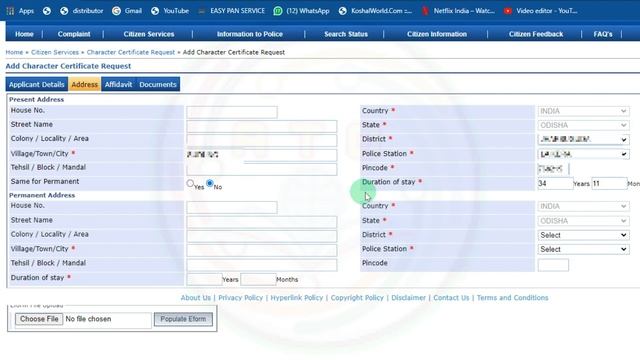The height and width of the screenshot is (360, 640).
Task: Click the present Tehsil / Block / Mandal field
Action: click(262, 169)
